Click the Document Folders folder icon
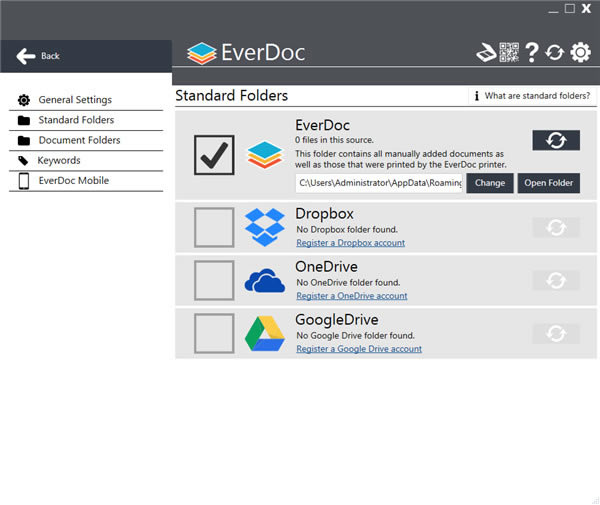 coord(24,140)
